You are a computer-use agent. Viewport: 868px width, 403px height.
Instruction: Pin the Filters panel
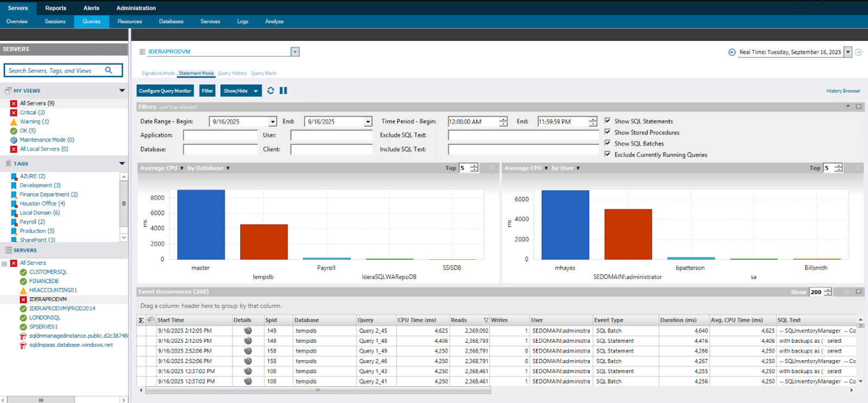click(x=848, y=107)
